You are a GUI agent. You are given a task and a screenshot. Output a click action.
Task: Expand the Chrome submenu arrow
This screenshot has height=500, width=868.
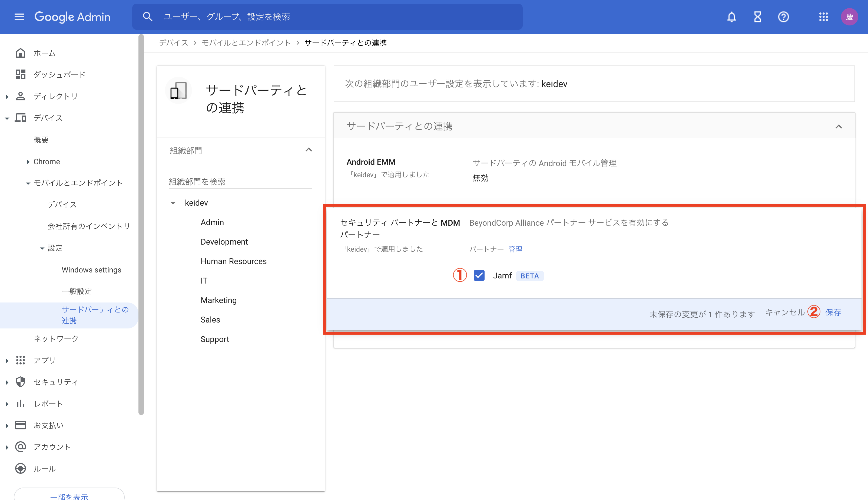click(28, 162)
